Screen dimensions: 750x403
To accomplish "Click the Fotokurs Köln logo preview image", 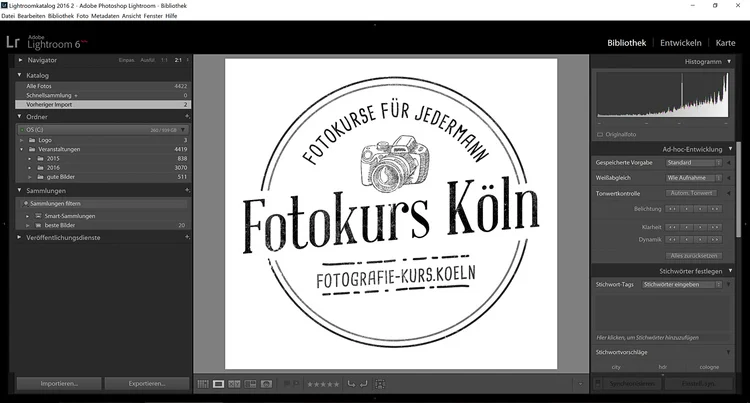I will click(x=391, y=214).
